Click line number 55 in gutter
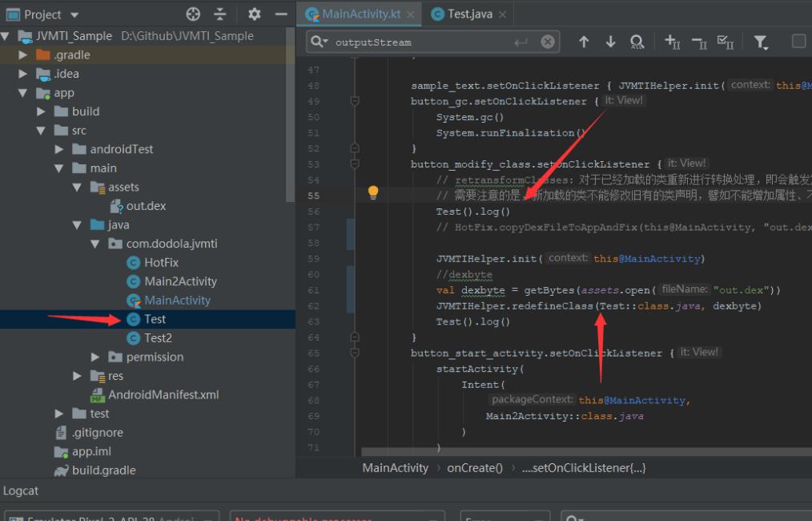 point(313,196)
